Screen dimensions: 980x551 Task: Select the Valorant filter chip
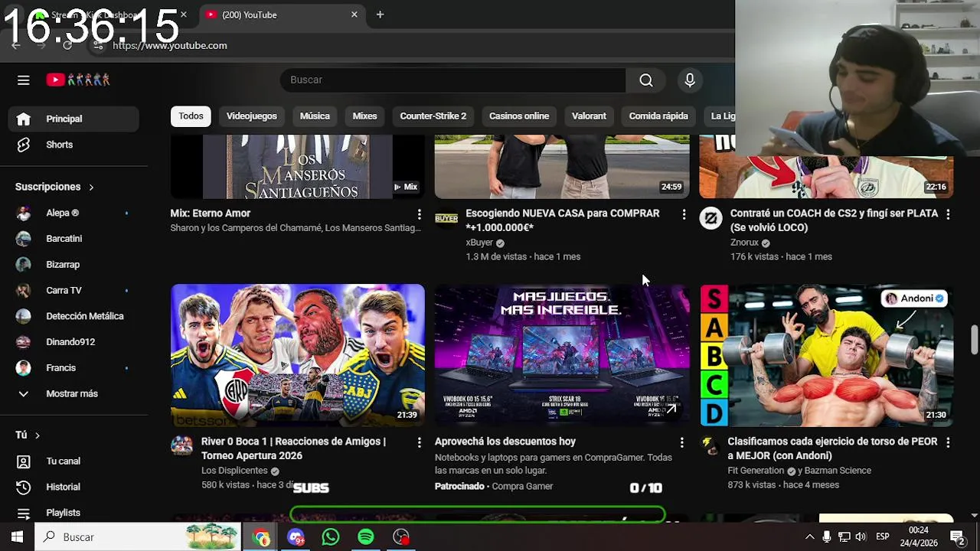[x=589, y=116]
